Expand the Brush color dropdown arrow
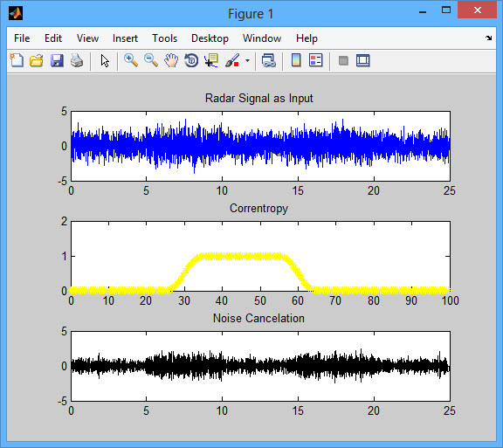The height and width of the screenshot is (448, 503). [247, 60]
